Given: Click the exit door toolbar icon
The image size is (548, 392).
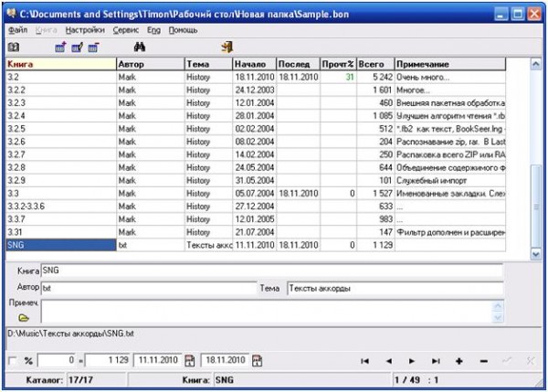Looking at the screenshot, I should 227,47.
